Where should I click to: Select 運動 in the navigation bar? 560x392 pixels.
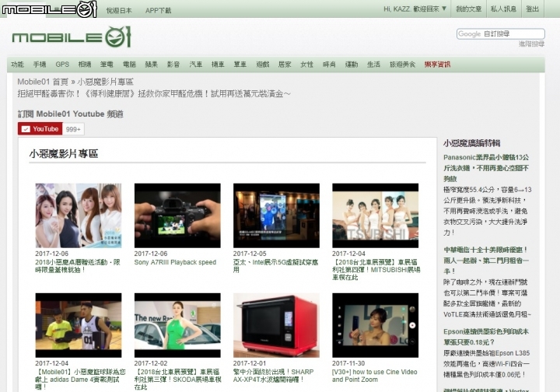point(352,65)
